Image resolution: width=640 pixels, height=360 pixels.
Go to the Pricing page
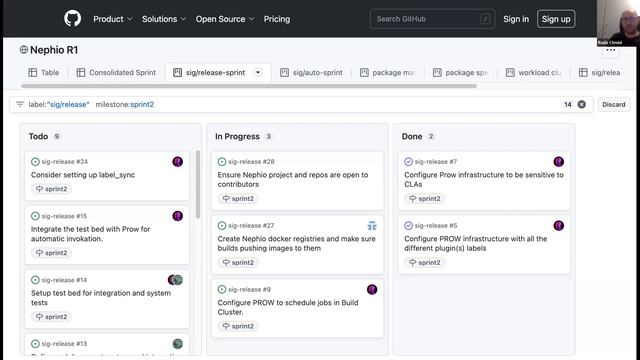point(277,19)
